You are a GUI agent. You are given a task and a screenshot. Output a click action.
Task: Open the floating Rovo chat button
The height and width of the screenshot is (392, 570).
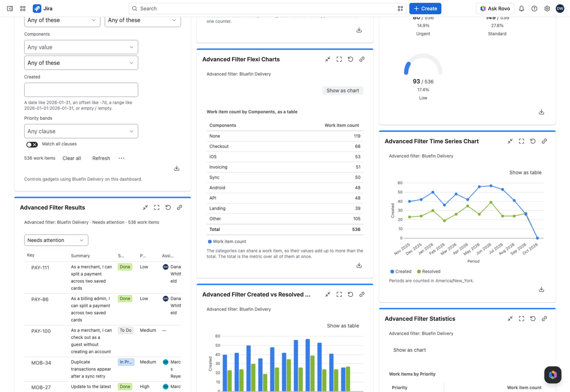click(553, 375)
